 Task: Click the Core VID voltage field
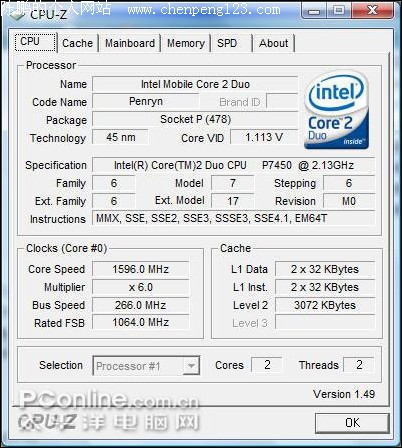coord(264,137)
